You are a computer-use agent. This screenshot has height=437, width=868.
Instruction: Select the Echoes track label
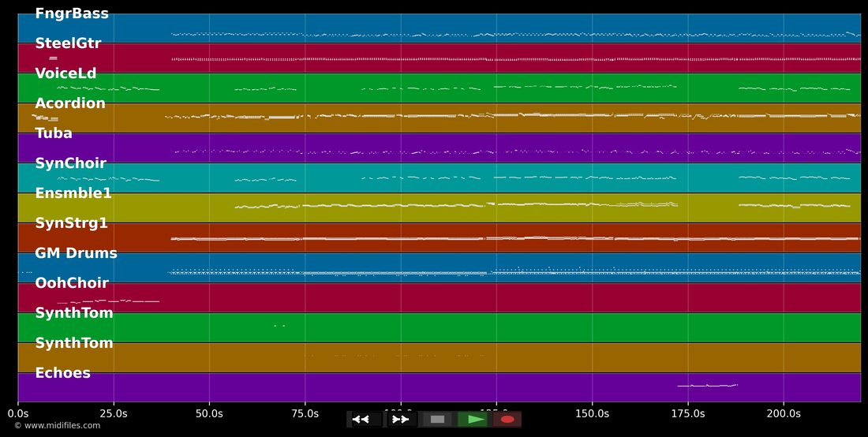point(62,373)
